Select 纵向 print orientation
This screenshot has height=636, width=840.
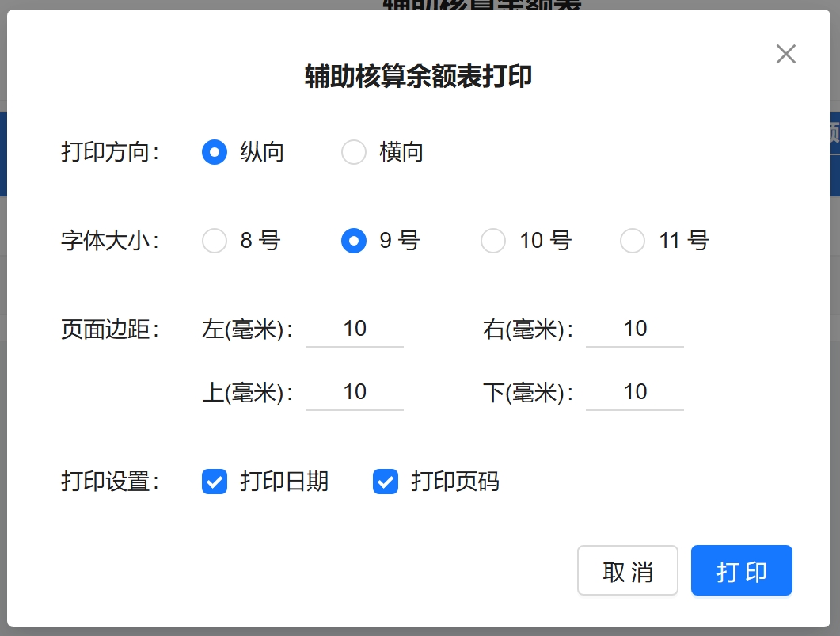[215, 152]
